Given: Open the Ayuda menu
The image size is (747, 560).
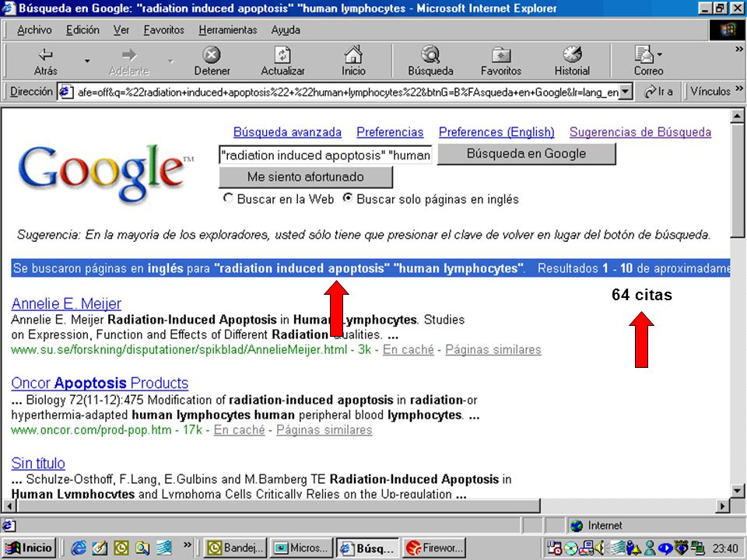Looking at the screenshot, I should pos(286,30).
